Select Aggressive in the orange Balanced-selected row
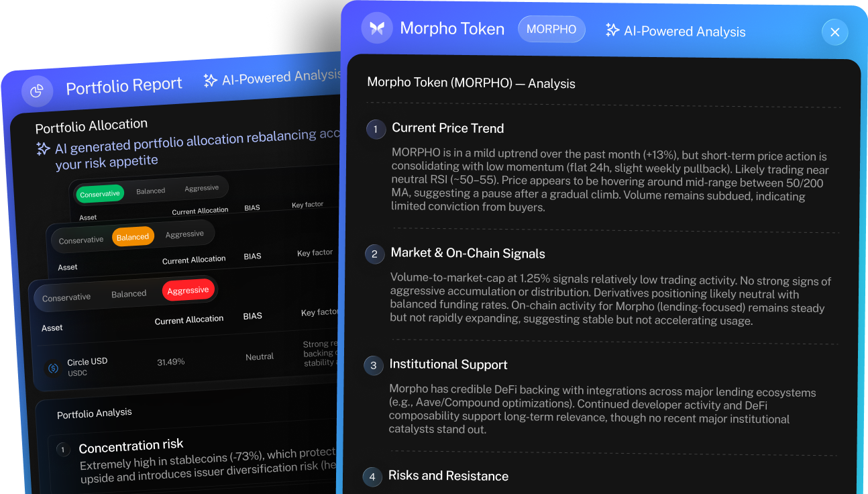 coord(184,234)
